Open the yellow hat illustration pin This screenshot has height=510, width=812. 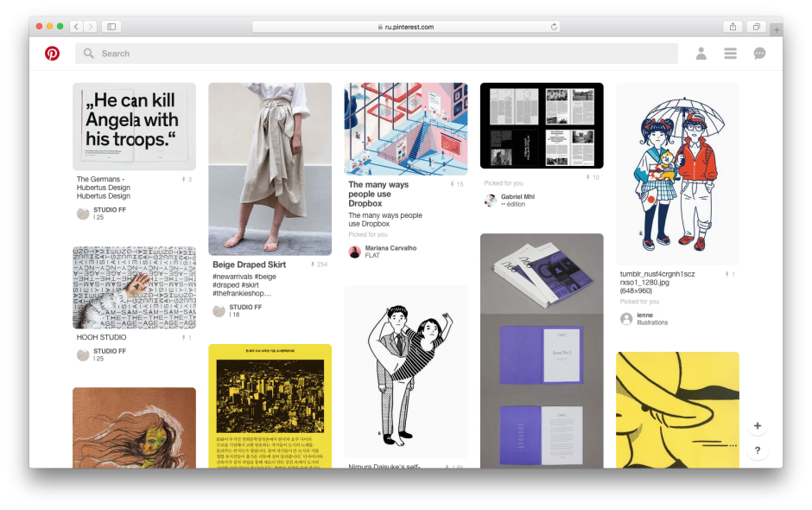point(677,410)
